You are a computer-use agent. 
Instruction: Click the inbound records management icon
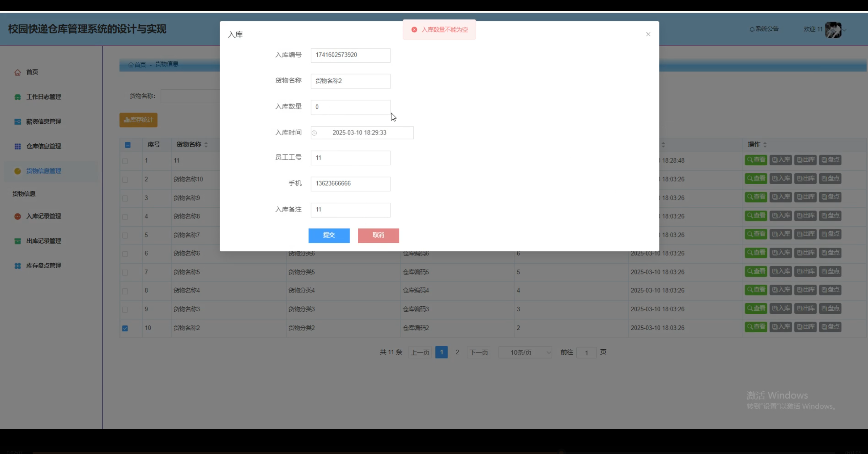[x=18, y=216]
